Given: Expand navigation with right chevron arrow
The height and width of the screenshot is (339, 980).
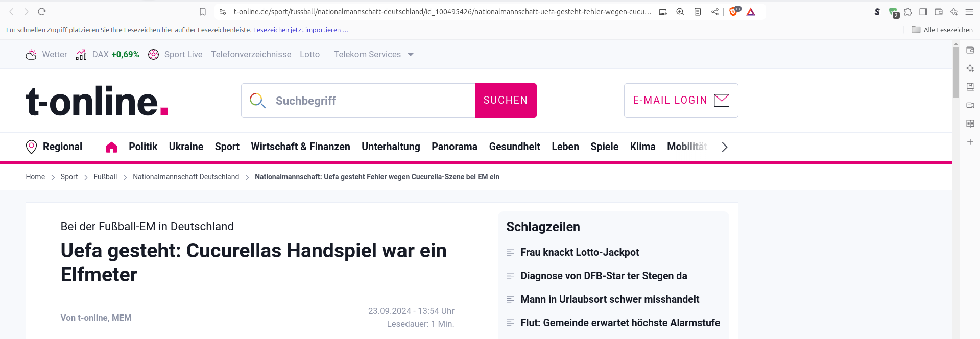Looking at the screenshot, I should 725,147.
